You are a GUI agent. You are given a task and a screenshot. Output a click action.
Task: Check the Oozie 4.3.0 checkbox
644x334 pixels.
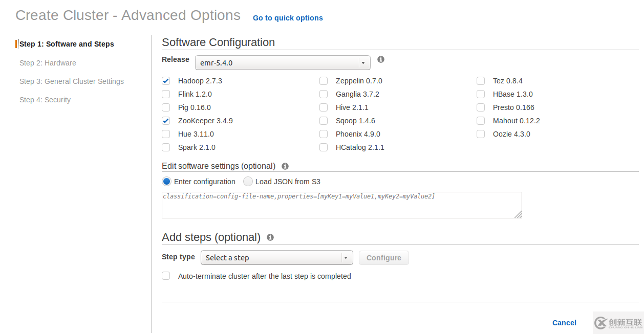(481, 134)
